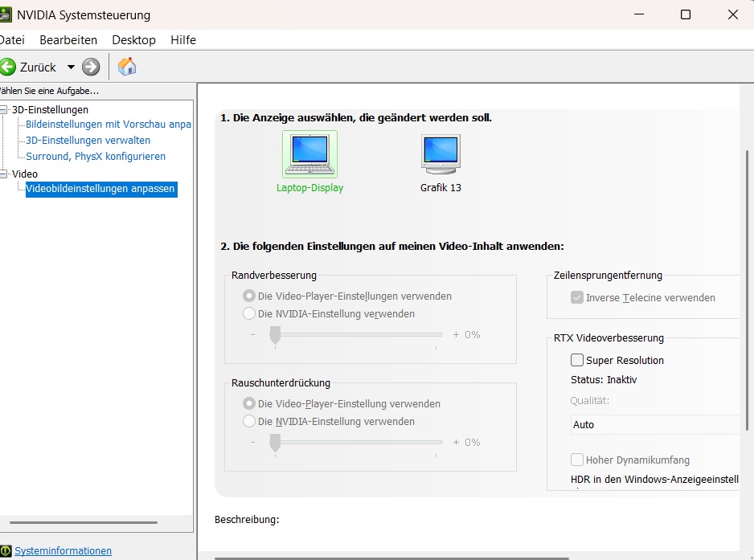
Task: Open Bildeinstellungen mit Vorschau anpassen
Action: (x=109, y=124)
